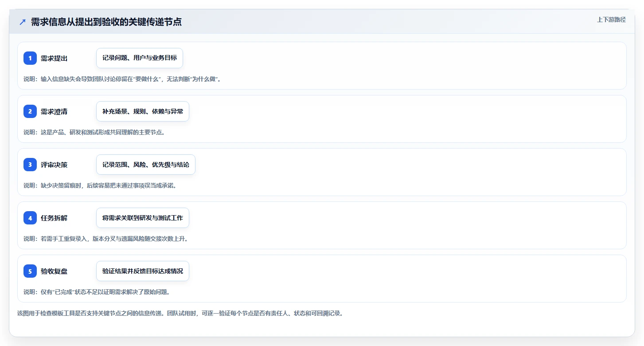644x346 pixels.
Task: Click the 上下游路径 label in the header
Action: [x=611, y=20]
